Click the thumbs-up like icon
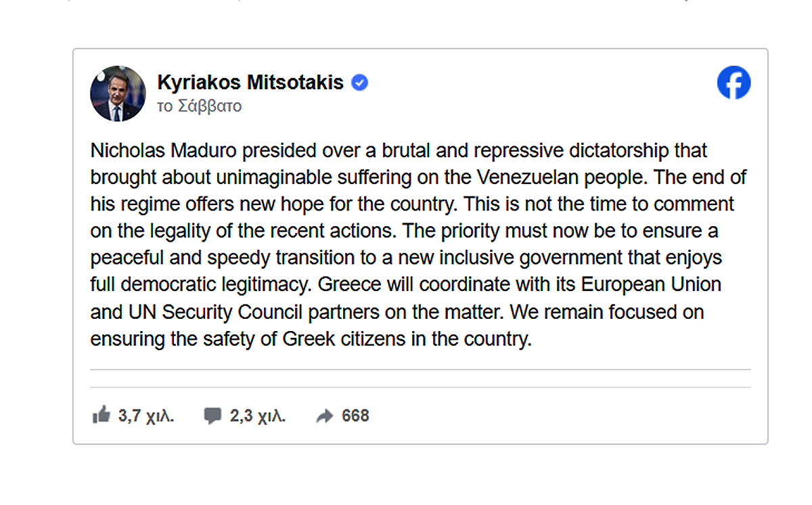 [101, 416]
